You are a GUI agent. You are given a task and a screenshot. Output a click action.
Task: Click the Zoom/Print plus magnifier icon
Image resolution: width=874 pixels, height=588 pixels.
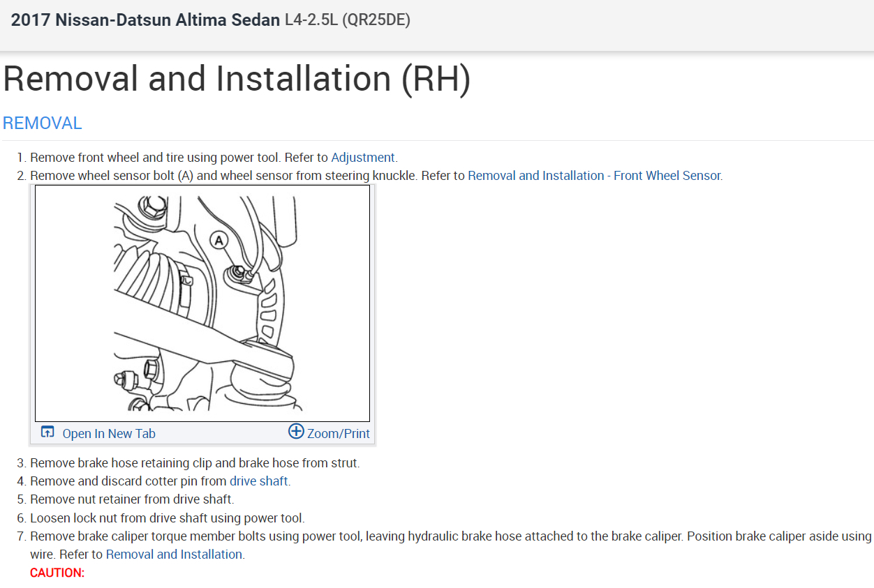click(296, 432)
